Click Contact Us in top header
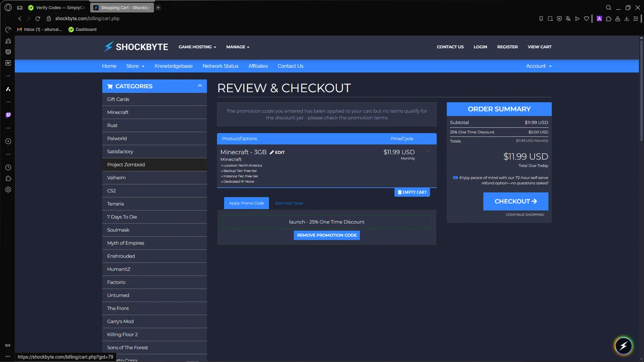Viewport: 644px width, 362px height. pos(450,47)
